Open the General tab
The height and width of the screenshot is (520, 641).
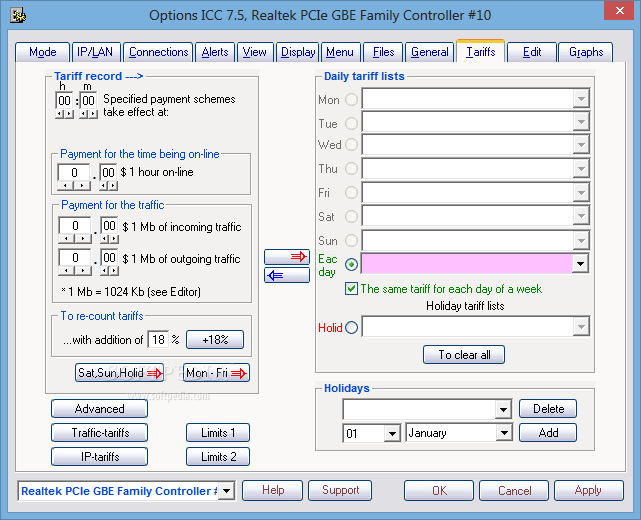tap(430, 52)
